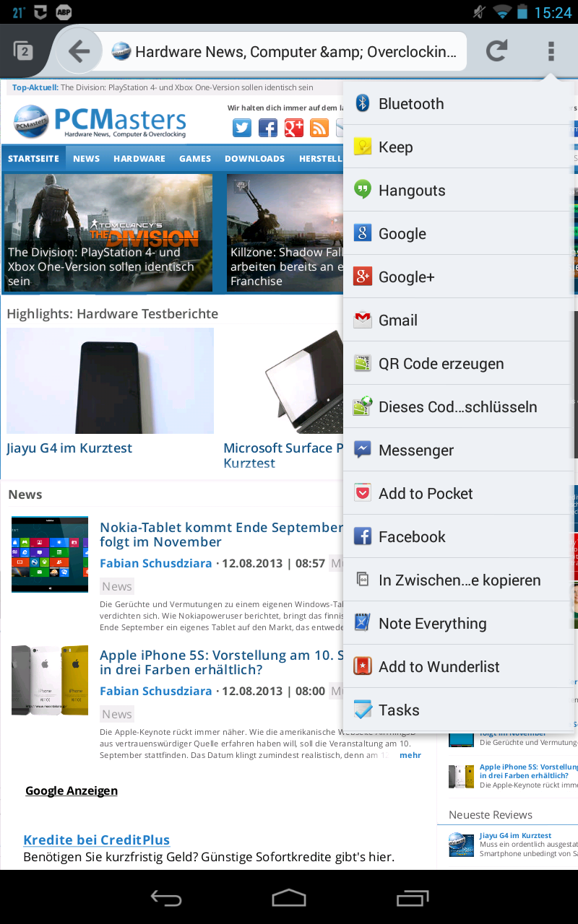Open the HARDWARE navigation tab

click(139, 158)
